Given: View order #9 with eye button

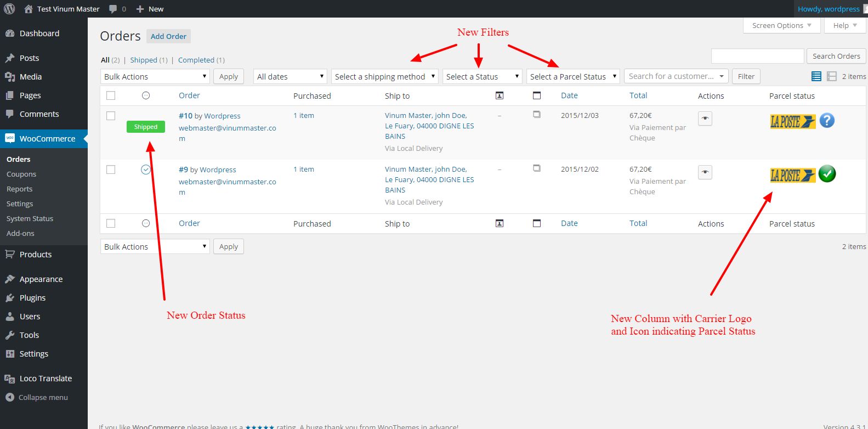Looking at the screenshot, I should pos(705,172).
